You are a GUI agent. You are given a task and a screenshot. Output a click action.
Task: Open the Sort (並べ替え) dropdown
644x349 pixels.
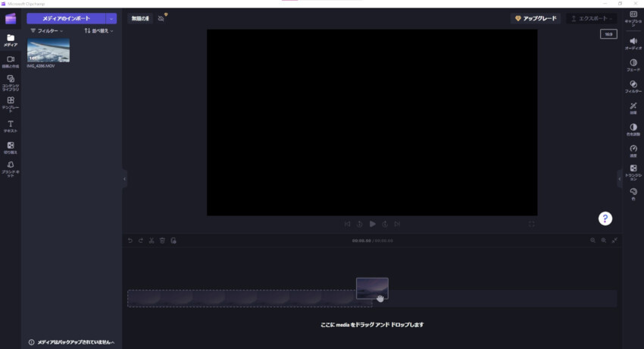tap(98, 31)
